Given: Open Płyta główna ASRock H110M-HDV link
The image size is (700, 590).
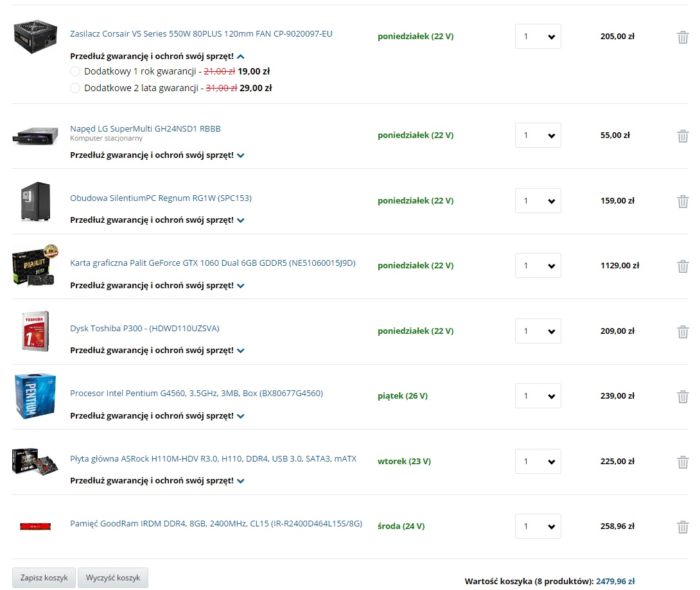Looking at the screenshot, I should tap(213, 459).
